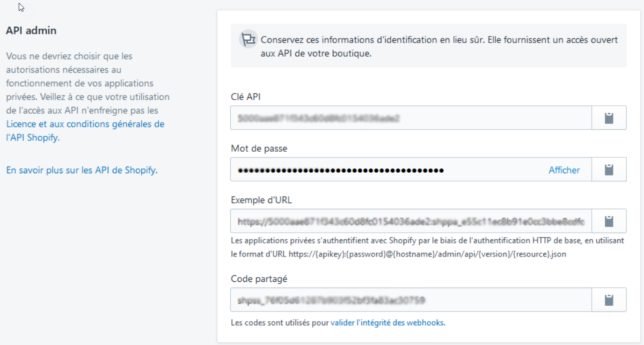
Task: Click the Clé API label
Action: click(246, 96)
